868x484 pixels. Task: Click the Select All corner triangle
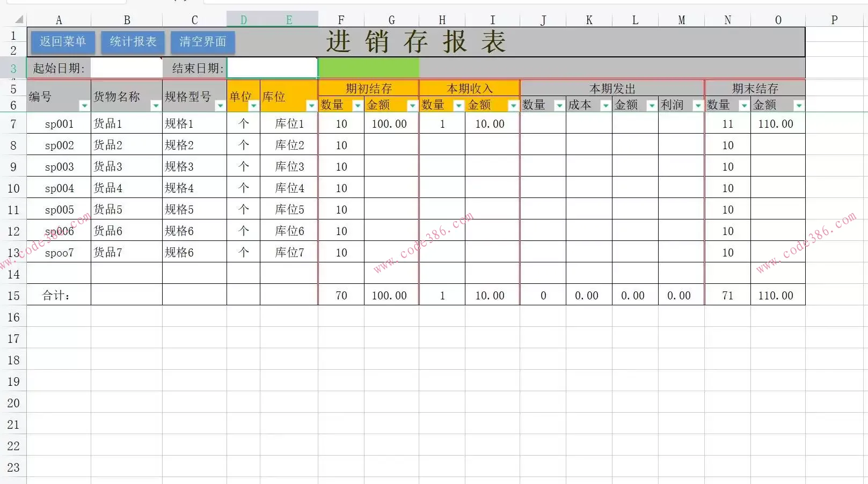coord(19,20)
